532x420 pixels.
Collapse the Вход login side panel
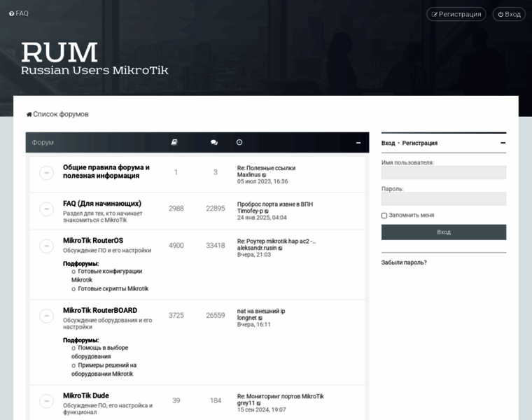[x=503, y=143]
